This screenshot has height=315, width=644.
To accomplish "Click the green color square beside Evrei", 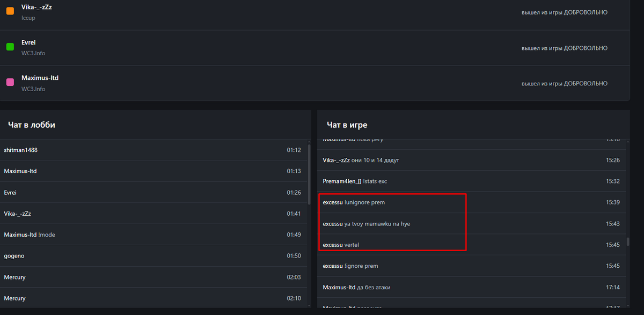I will point(10,47).
